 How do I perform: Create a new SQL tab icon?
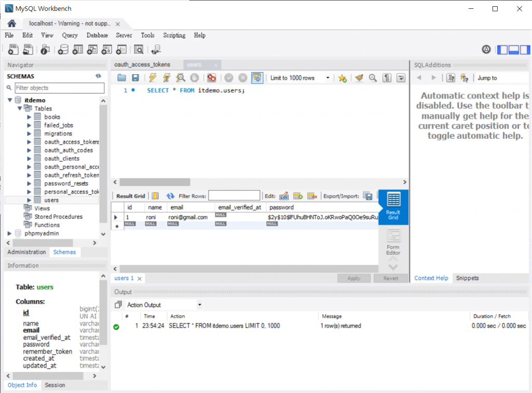click(x=13, y=49)
